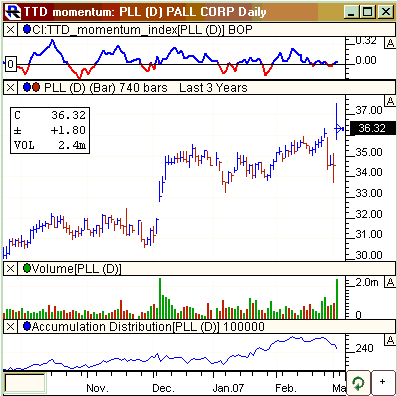Click the blue dot beside CI:TTD_momentum_index
The height and width of the screenshot is (396, 397).
27,30
